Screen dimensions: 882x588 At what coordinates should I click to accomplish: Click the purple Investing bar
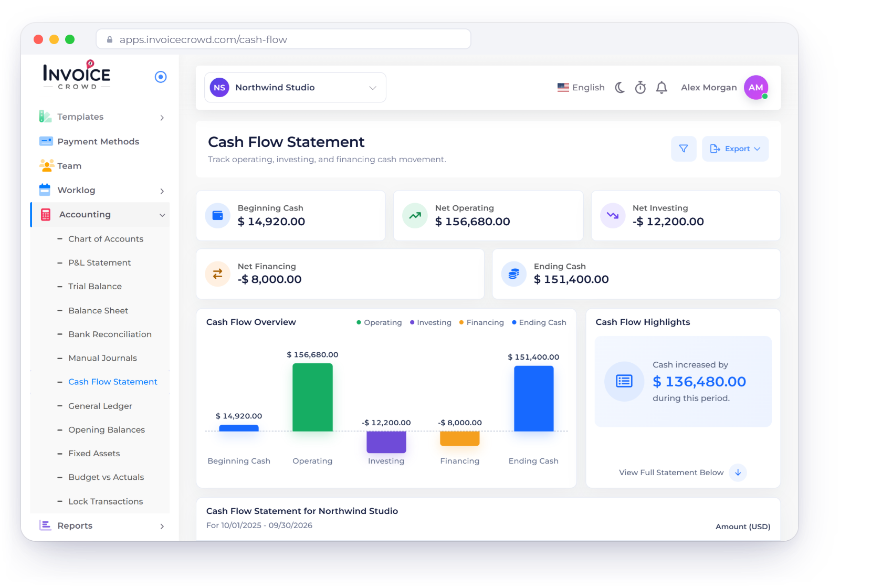[x=386, y=442]
